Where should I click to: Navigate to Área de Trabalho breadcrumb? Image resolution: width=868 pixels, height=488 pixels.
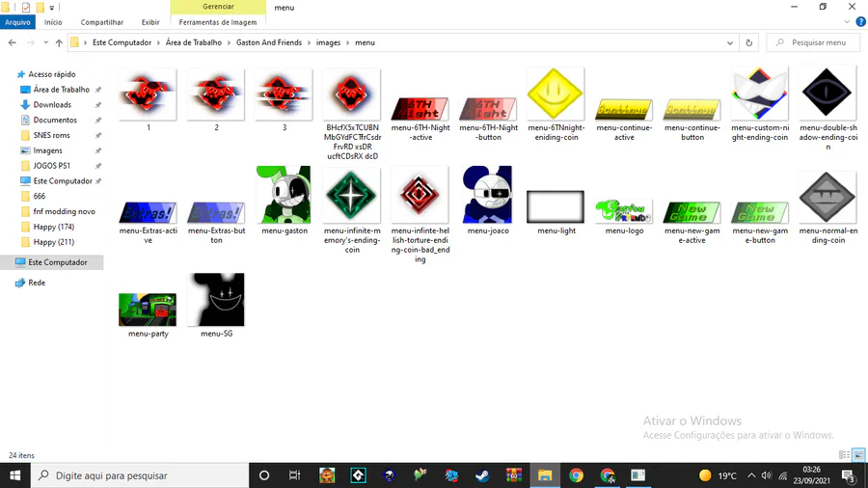tap(194, 42)
